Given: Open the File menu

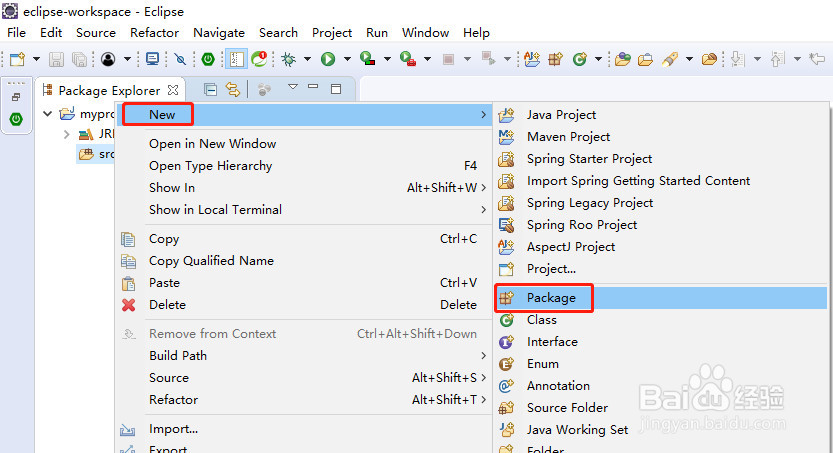Looking at the screenshot, I should [x=16, y=33].
